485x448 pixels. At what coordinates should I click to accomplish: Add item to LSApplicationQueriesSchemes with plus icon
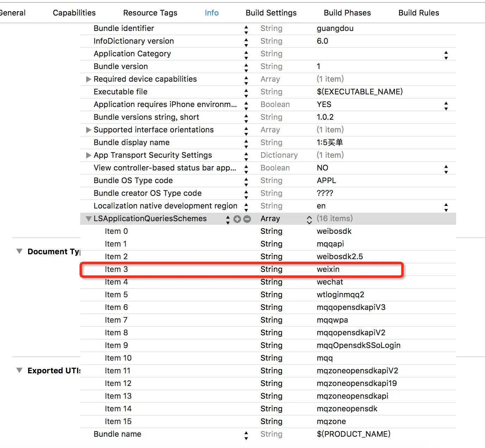[x=237, y=219]
